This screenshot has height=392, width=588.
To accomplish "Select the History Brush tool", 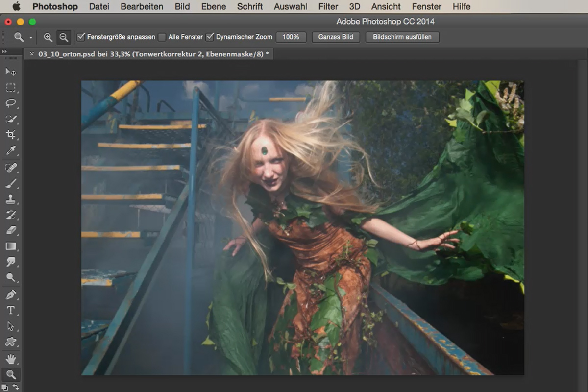I will tap(11, 215).
